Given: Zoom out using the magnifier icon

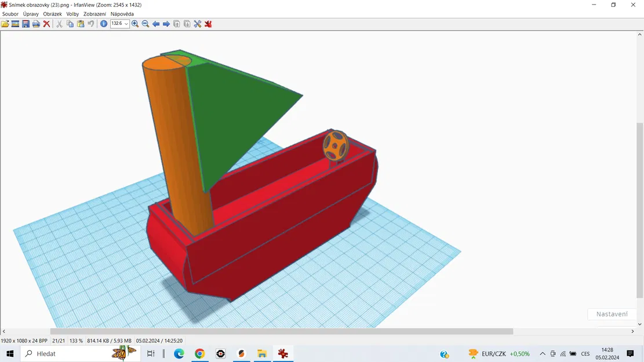Looking at the screenshot, I should pos(145,24).
